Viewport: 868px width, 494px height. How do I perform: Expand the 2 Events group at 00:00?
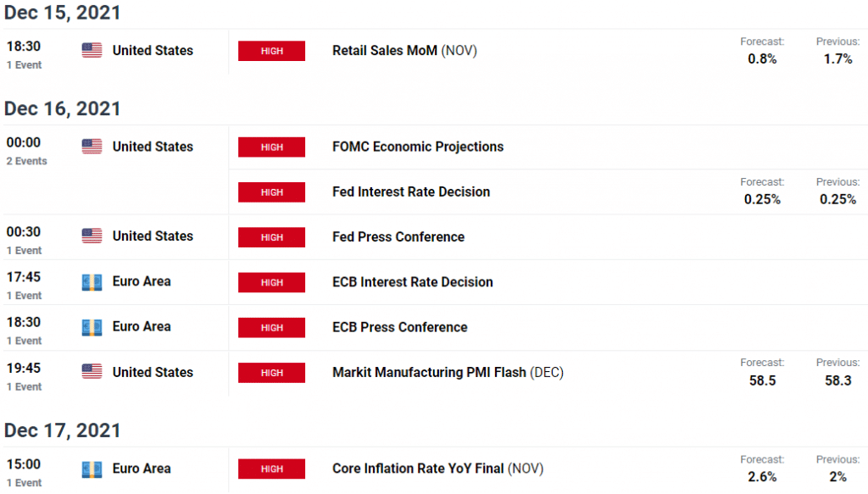pos(26,161)
